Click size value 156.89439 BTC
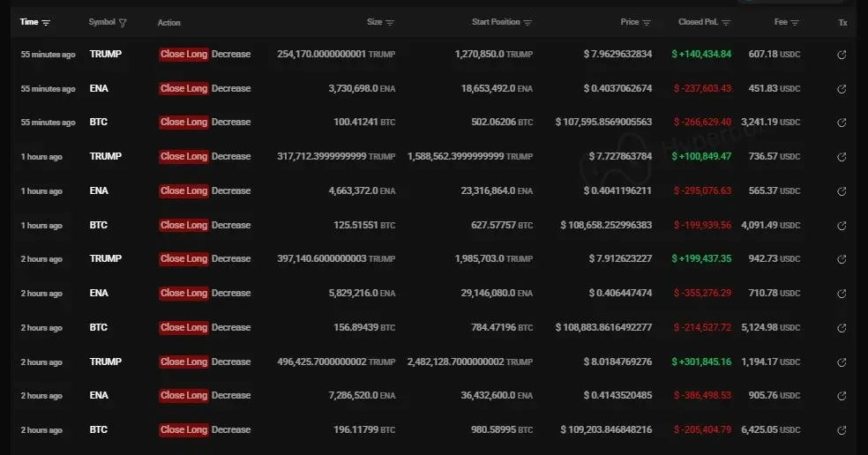This screenshot has width=868, height=455. tap(364, 328)
